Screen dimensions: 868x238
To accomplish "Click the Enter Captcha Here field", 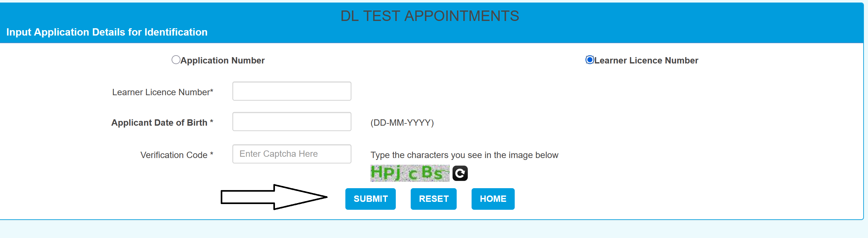I will coord(291,154).
